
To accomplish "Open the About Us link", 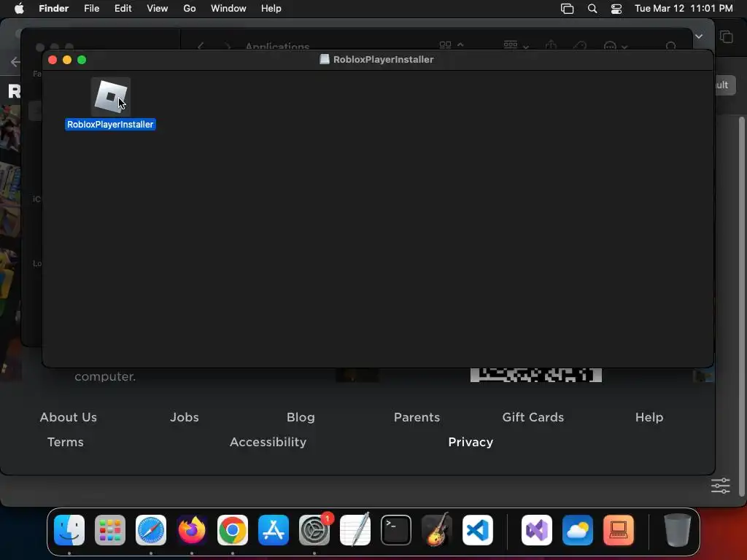I will tap(68, 417).
